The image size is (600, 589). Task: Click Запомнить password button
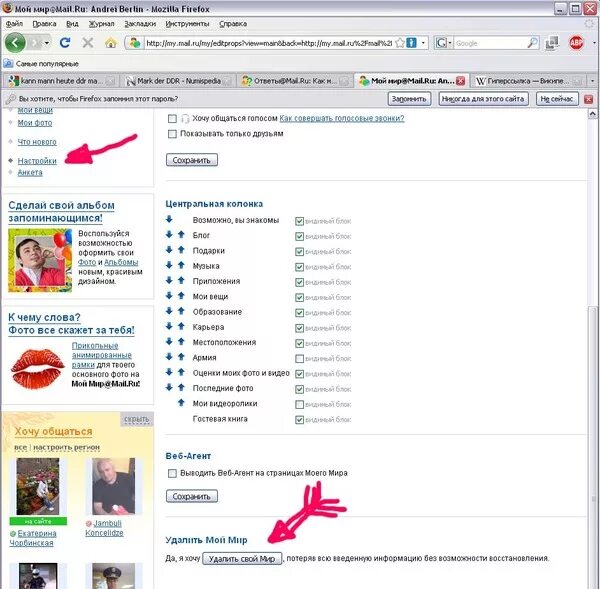409,99
